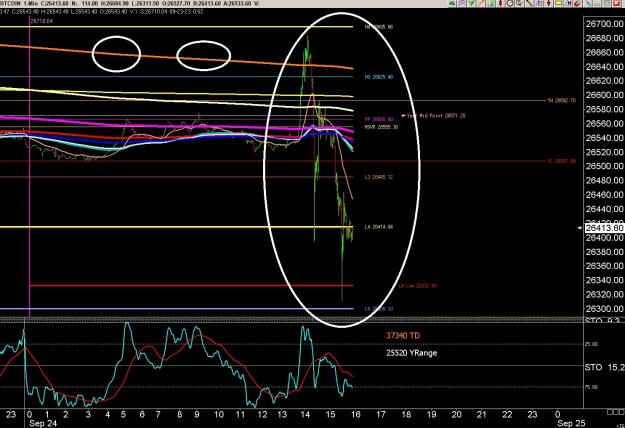Click the 26600.00 price axis label

point(604,95)
